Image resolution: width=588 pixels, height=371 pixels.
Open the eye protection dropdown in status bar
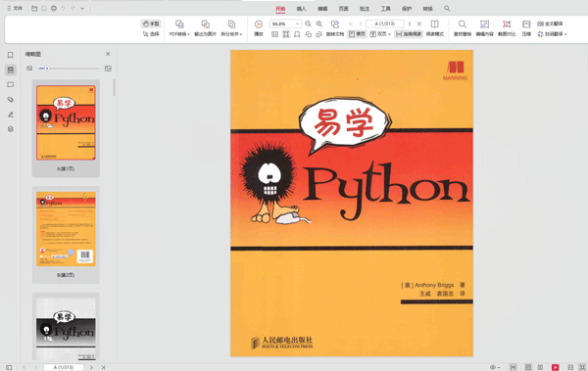click(495, 367)
